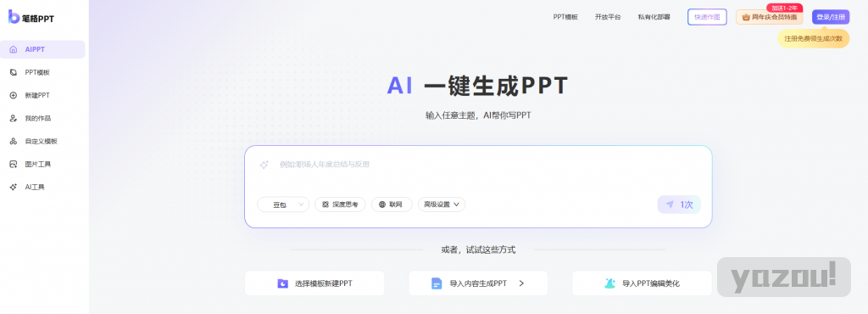Click the 登录/注册 button
This screenshot has height=314, width=868.
tap(831, 17)
